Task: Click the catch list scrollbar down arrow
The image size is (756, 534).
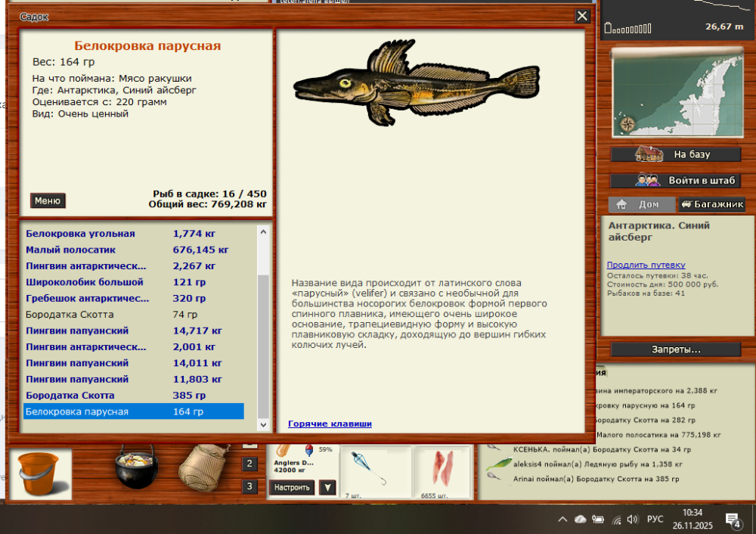Action: pos(265,424)
